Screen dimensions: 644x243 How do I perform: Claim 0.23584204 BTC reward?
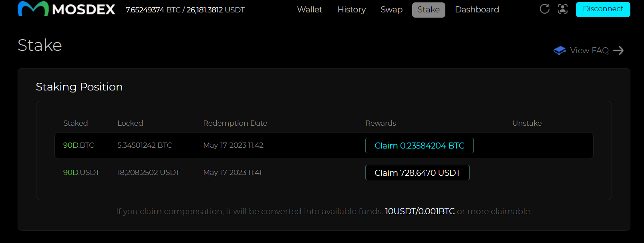pos(419,146)
